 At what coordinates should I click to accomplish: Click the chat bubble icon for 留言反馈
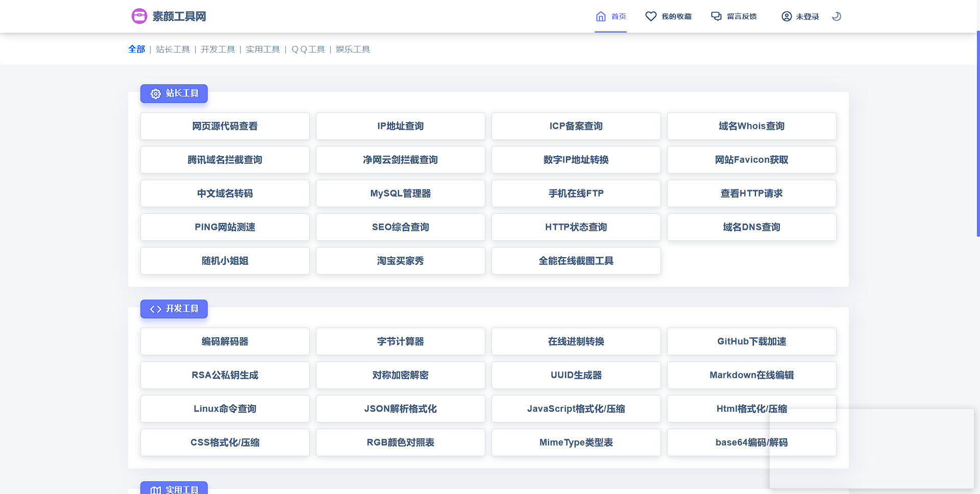coord(717,16)
